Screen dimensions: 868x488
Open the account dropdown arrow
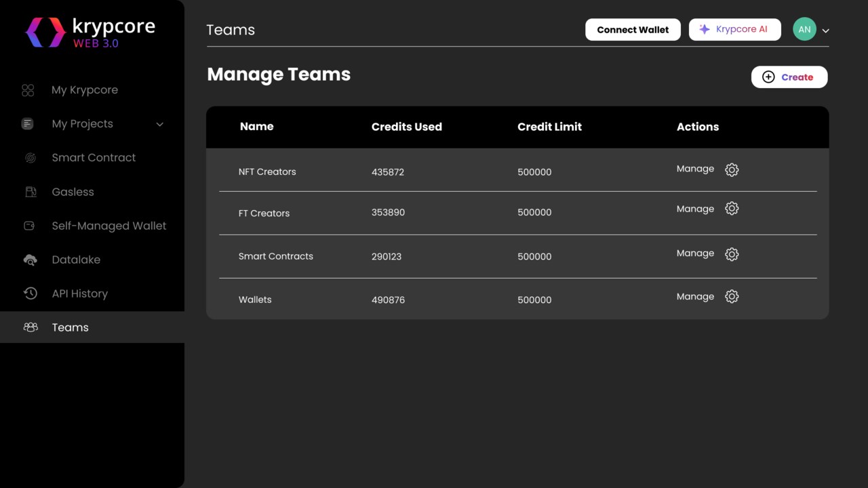coord(826,30)
